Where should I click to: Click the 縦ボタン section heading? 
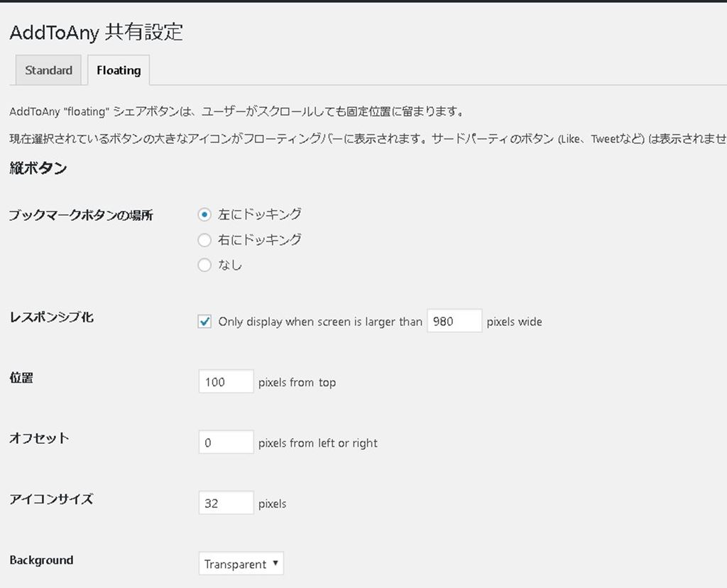38,168
